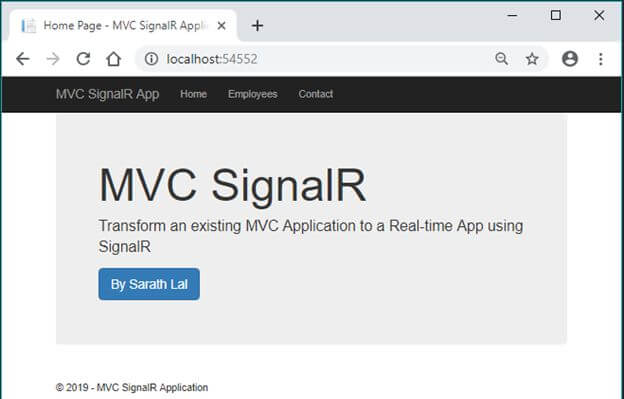This screenshot has width=624, height=399.
Task: Open the Contact navigation link
Action: (316, 94)
